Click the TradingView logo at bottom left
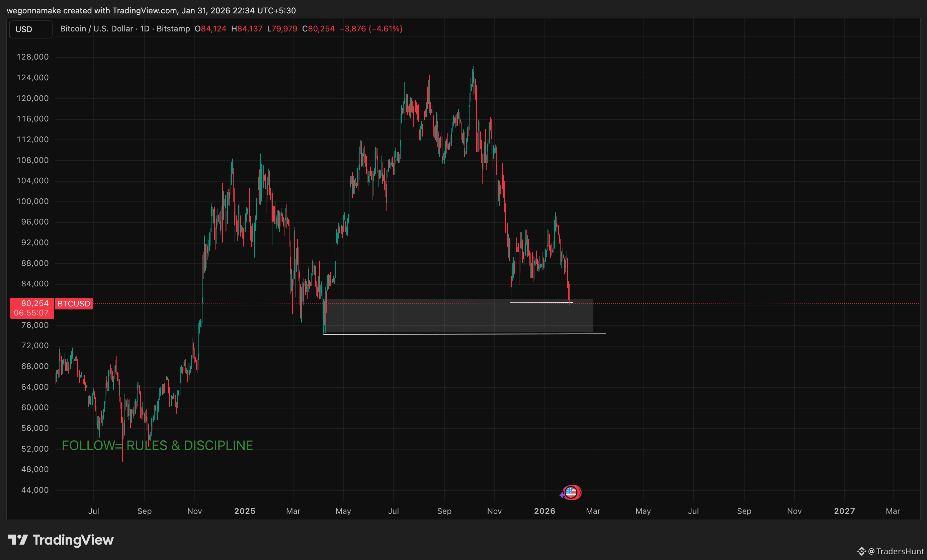Image resolution: width=927 pixels, height=560 pixels. tap(61, 540)
